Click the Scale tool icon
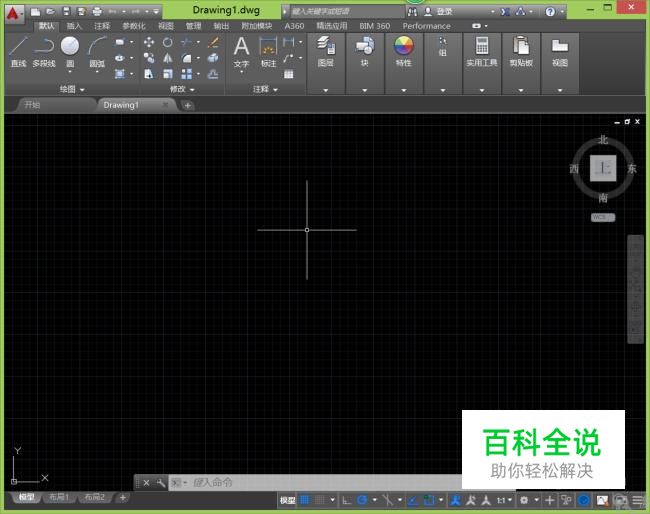Screen dimensions: 650x514 tap(167, 74)
